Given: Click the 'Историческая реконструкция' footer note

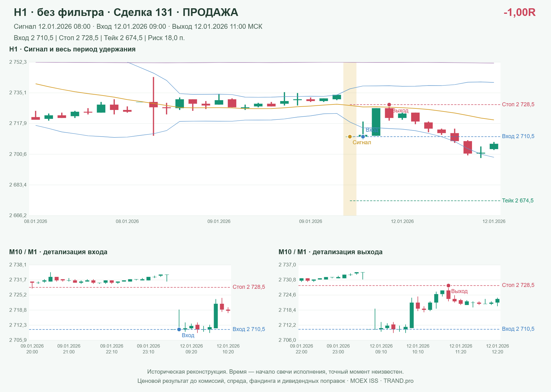Looking at the screenshot, I should (x=275, y=372).
